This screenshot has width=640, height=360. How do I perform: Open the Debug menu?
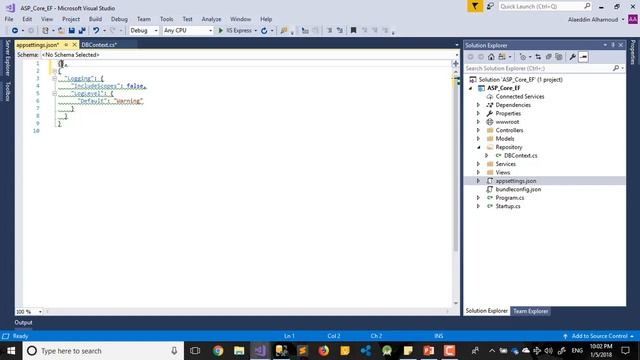(x=119, y=19)
